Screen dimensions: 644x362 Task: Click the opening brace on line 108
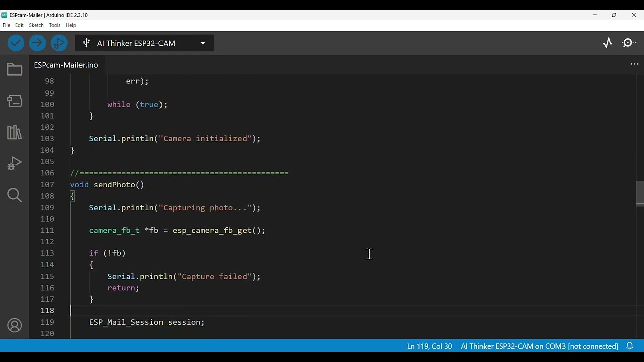(x=72, y=196)
